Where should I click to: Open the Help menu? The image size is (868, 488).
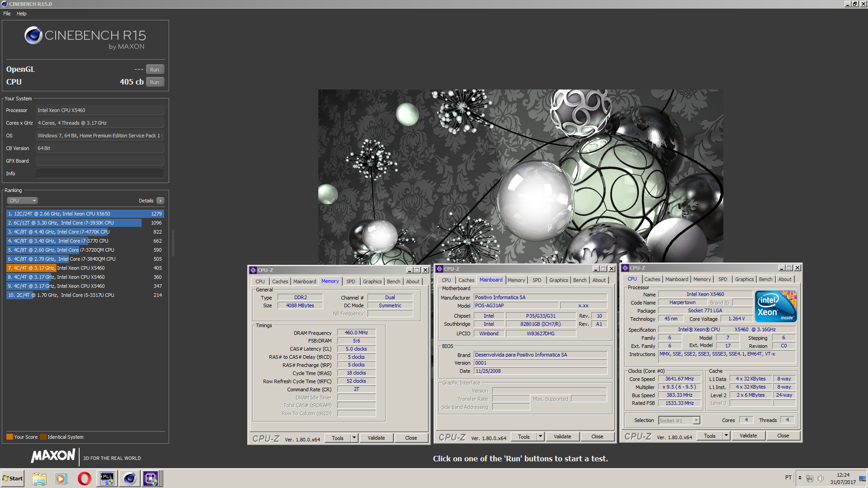tap(22, 14)
